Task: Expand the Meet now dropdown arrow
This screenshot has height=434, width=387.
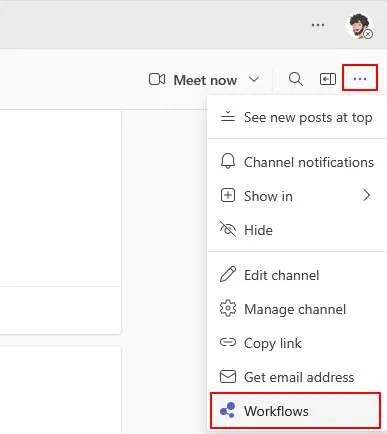Action: (x=254, y=79)
